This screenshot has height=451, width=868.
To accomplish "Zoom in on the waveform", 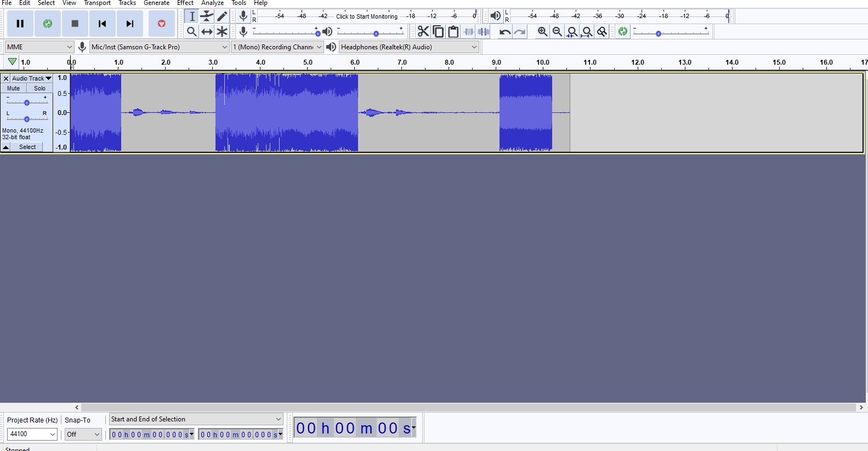I will tap(542, 32).
